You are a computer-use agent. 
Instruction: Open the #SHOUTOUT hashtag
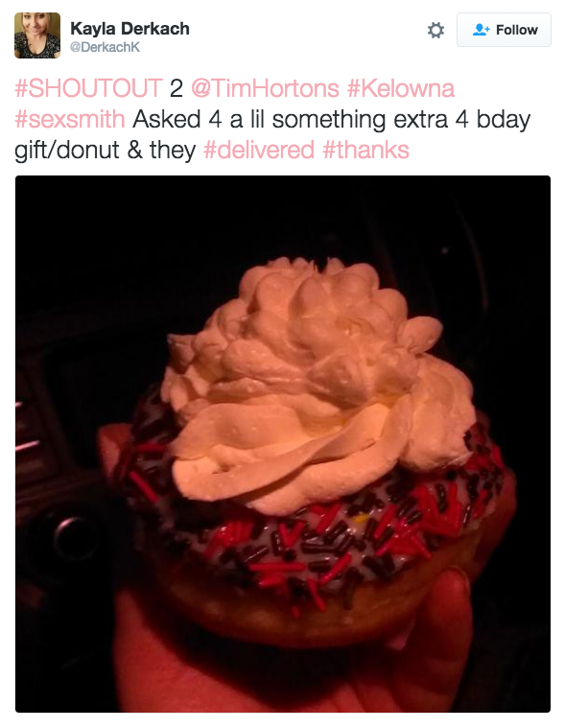(x=88, y=88)
